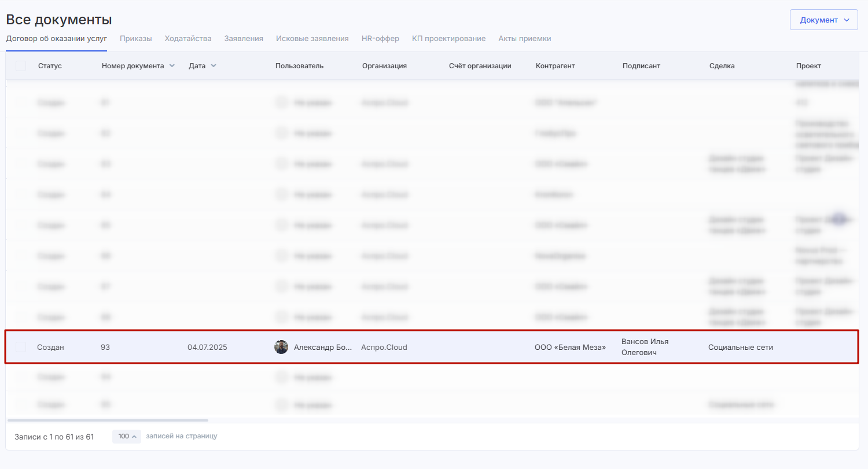Screen dimensions: 868x469
Task: Switch to the Ходатайства tab
Action: point(188,39)
